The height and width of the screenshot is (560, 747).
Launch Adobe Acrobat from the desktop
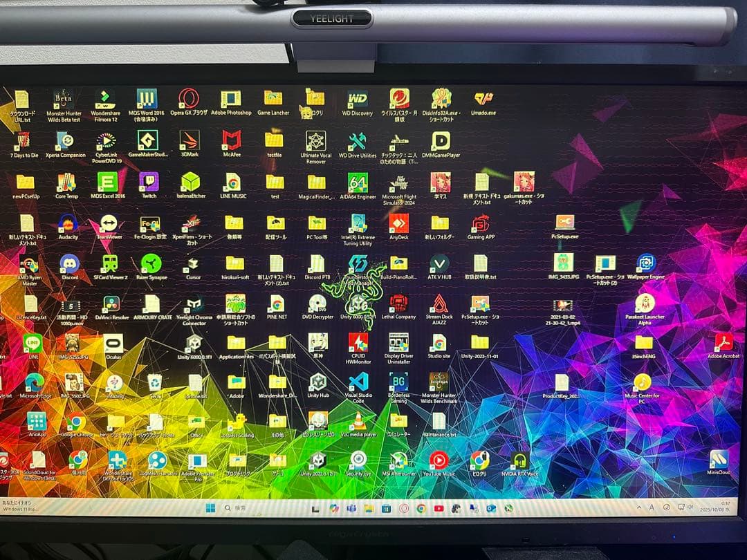click(x=723, y=342)
